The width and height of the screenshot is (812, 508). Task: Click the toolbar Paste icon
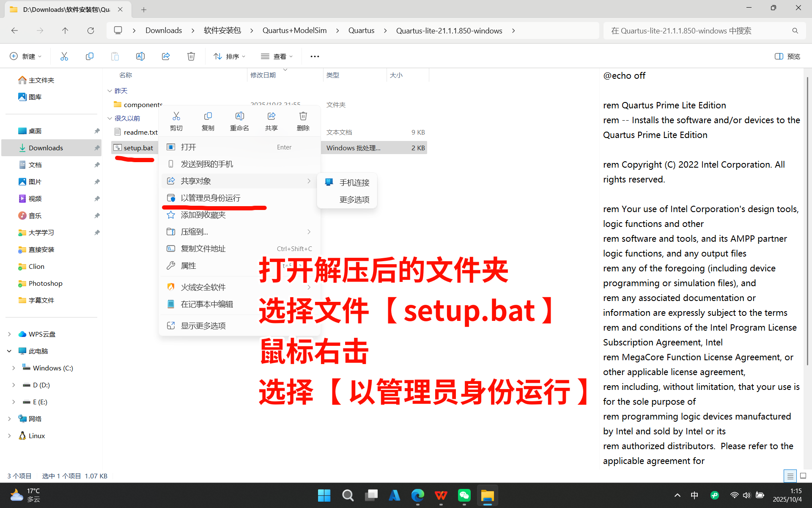click(x=115, y=56)
